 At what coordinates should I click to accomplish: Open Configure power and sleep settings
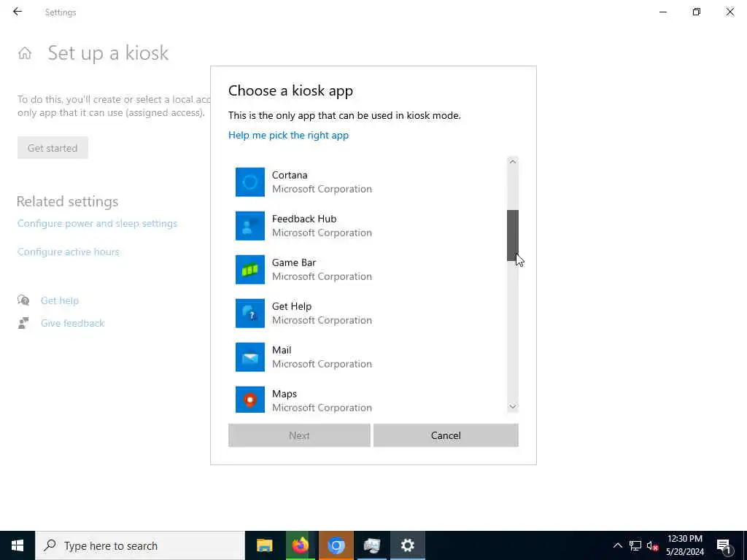click(97, 223)
